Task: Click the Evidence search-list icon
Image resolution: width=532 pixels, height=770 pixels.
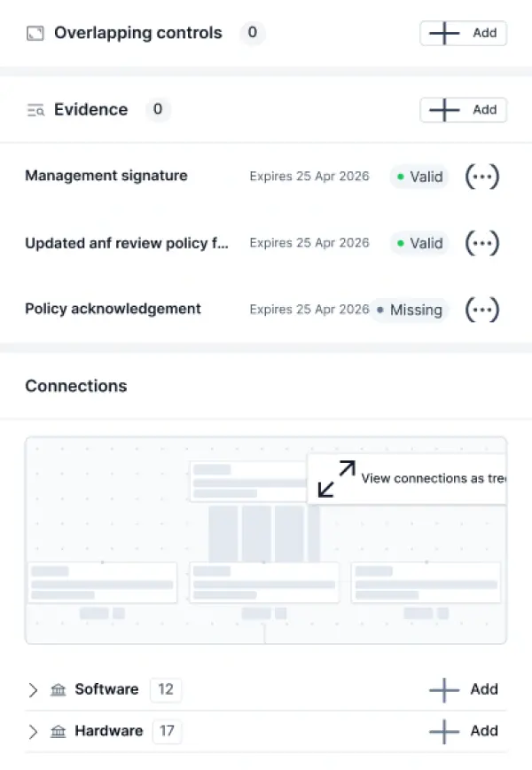Action: pos(35,110)
